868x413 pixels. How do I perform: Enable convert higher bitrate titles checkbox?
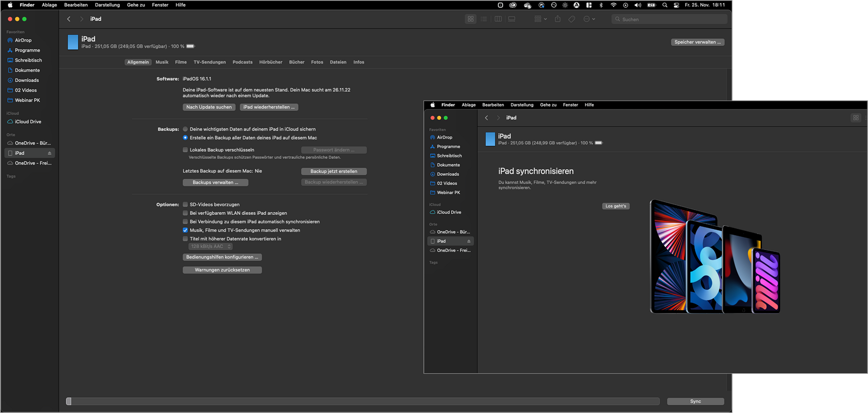185,239
